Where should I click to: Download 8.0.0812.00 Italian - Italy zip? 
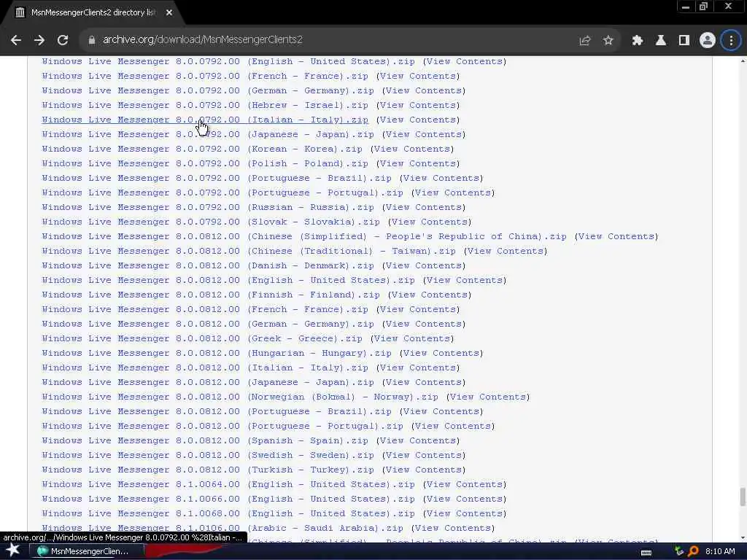(205, 367)
